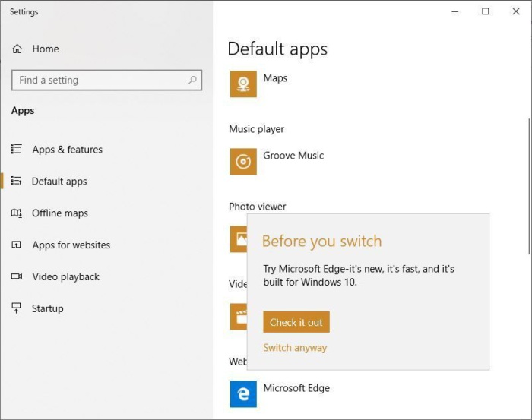532x420 pixels.
Task: Open Video playback settings
Action: (66, 276)
